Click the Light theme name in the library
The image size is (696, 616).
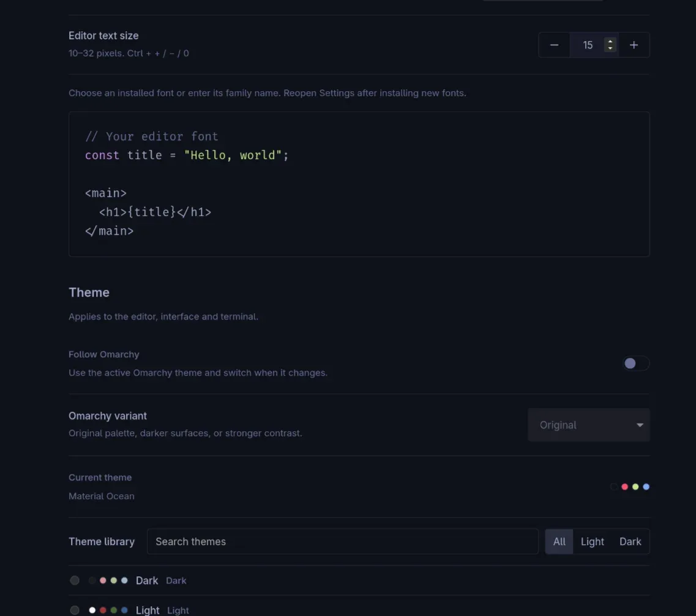[x=148, y=610]
